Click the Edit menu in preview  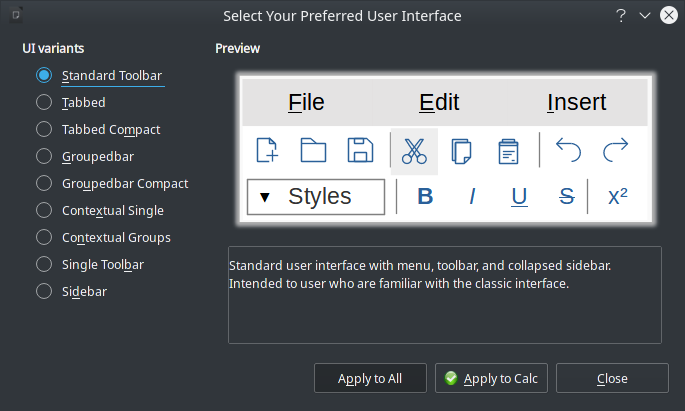[x=439, y=102]
